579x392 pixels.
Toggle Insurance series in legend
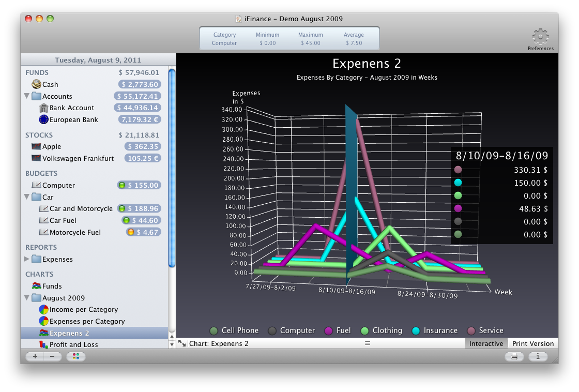(x=435, y=330)
